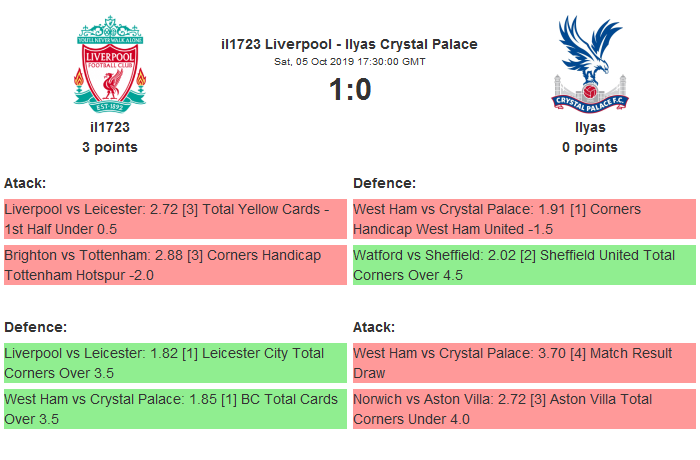Click the 1:0 match score
This screenshot has height=460, width=700.
pyautogui.click(x=349, y=90)
